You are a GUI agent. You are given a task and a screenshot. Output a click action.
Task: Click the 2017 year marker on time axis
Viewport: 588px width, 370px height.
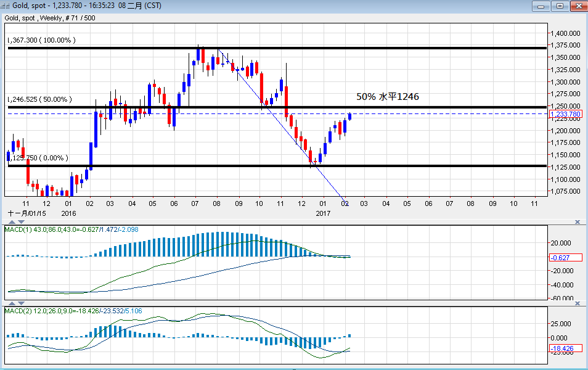click(324, 213)
